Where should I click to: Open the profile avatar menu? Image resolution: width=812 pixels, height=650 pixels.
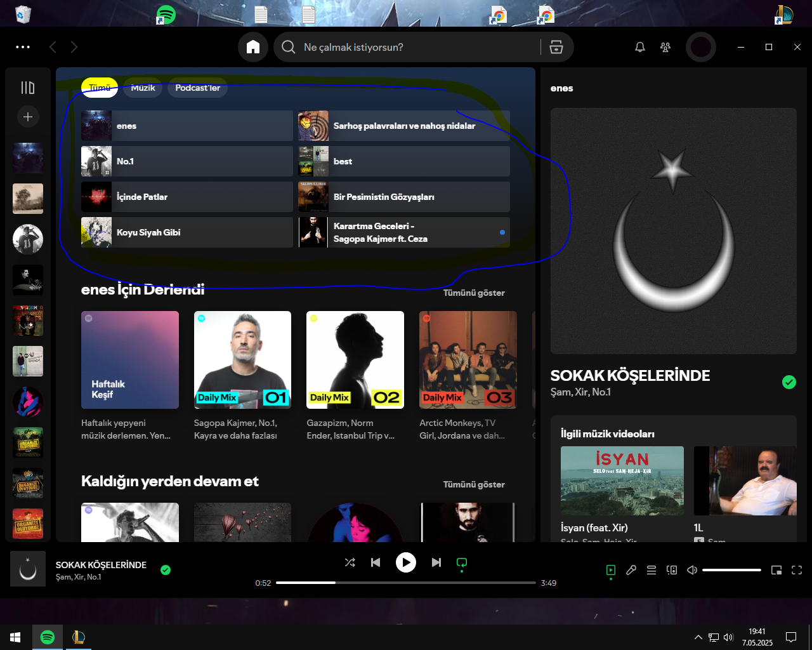pos(701,47)
